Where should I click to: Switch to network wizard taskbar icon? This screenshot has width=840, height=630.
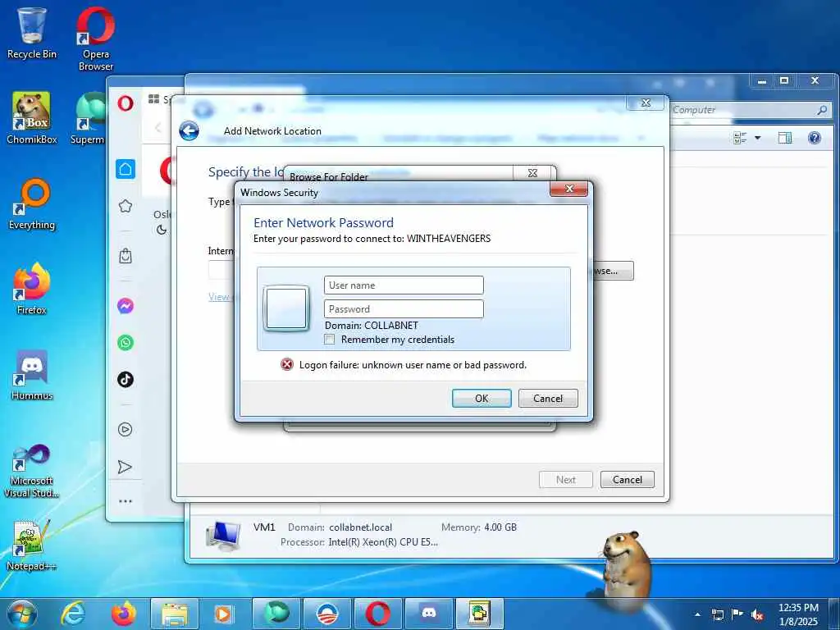479,614
